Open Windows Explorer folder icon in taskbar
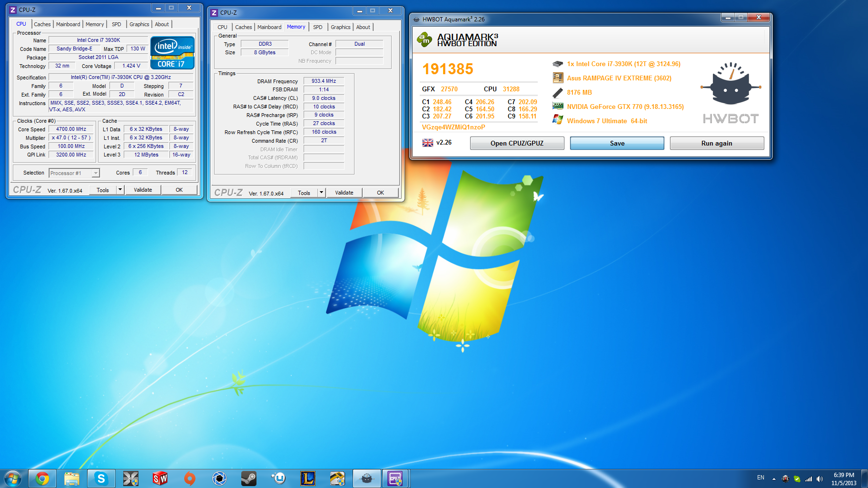This screenshot has width=868, height=488. click(x=72, y=478)
